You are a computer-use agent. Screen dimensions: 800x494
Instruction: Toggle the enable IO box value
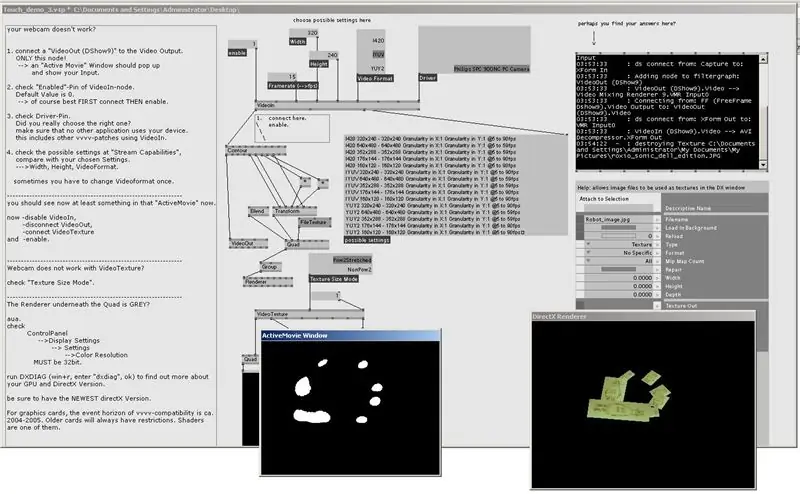242,44
